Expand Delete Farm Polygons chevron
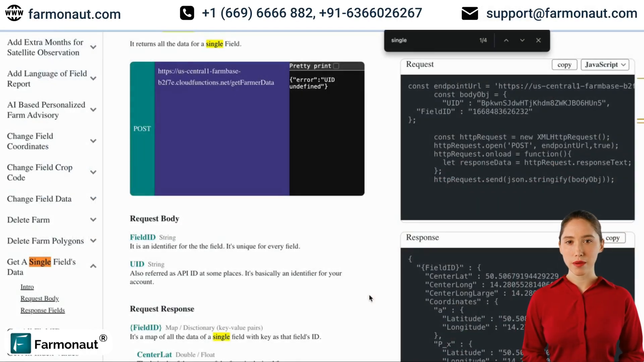This screenshot has width=644, height=362. (x=94, y=241)
